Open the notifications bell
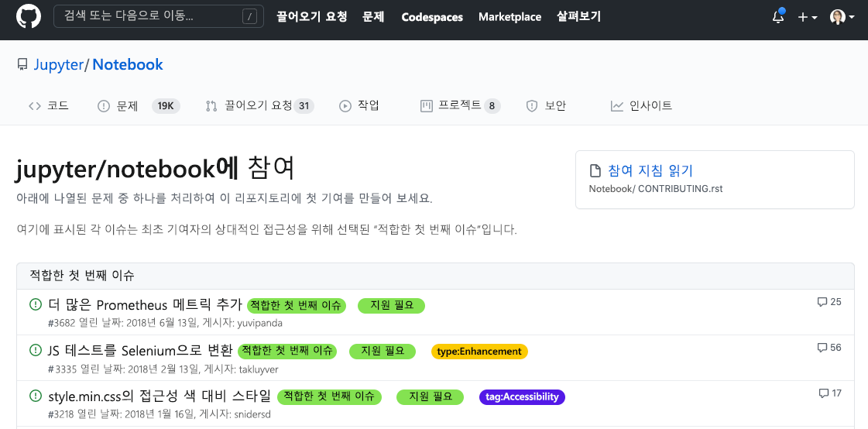This screenshot has height=429, width=868. 778,16
